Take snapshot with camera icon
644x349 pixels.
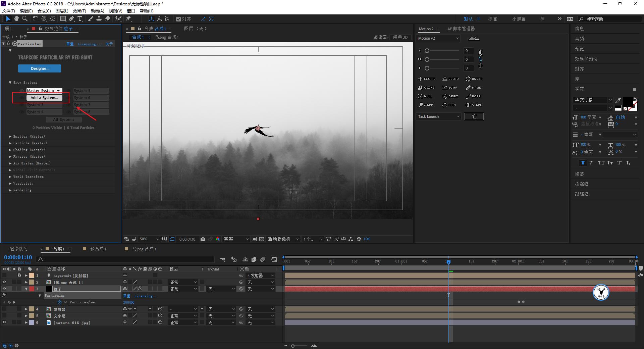pos(203,239)
